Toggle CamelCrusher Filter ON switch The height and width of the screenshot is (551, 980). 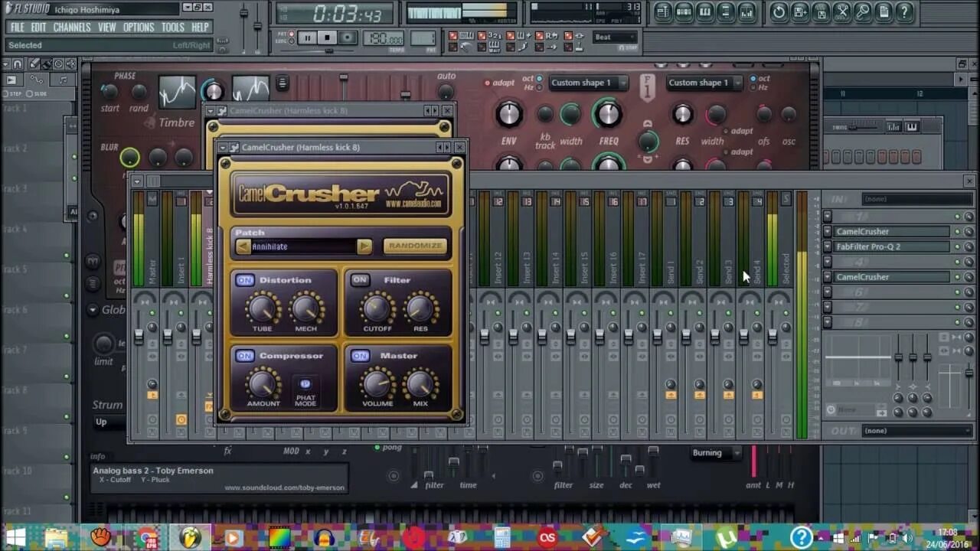point(360,280)
